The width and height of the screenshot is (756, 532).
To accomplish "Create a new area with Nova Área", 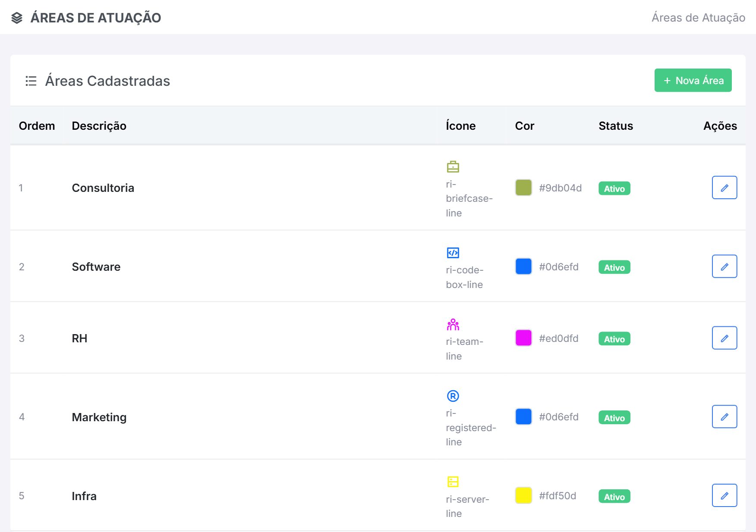I will pos(693,80).
